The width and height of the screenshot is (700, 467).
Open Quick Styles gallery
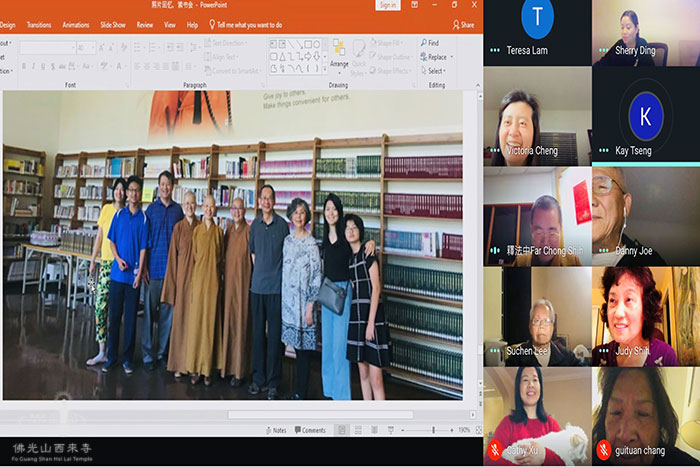tap(358, 58)
